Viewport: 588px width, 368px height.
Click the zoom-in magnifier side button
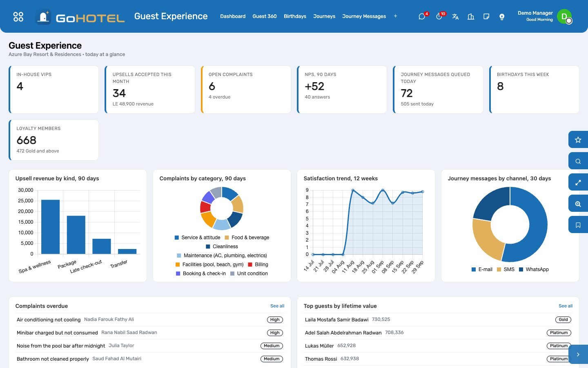578,204
